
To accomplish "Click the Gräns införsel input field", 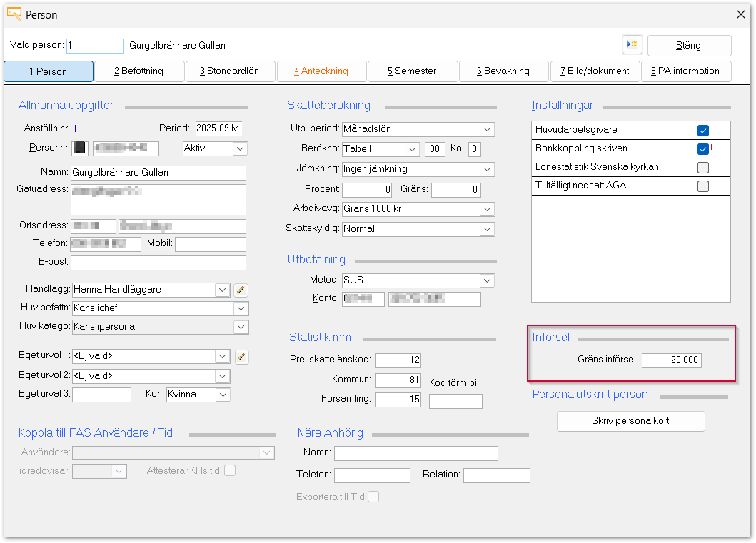I will tap(671, 360).
